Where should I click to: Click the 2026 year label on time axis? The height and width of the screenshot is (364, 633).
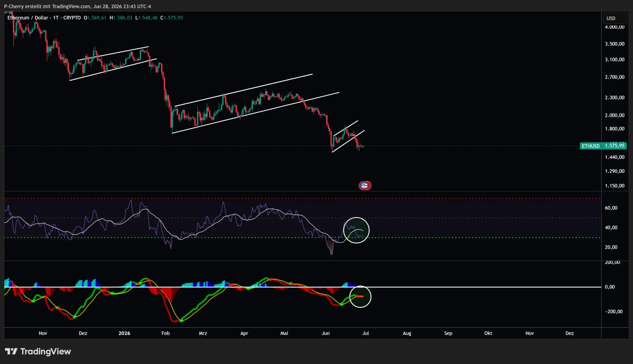tap(124, 333)
